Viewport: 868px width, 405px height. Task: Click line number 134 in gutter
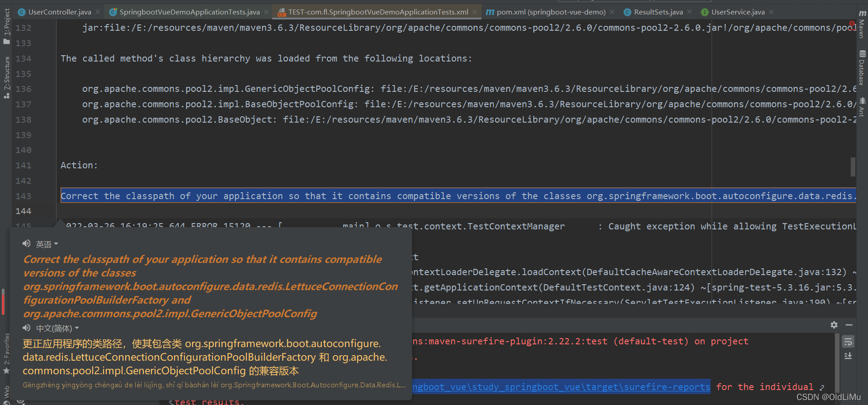click(24, 59)
